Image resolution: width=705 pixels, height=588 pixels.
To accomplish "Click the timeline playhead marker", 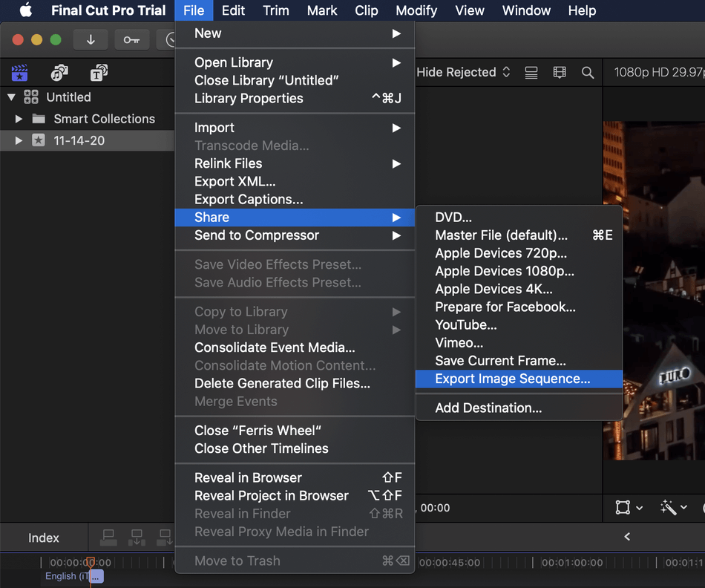I will click(91, 562).
